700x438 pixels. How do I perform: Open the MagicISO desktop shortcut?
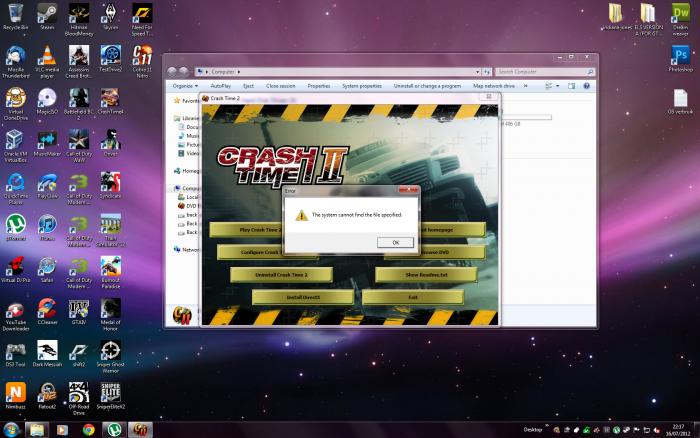click(x=47, y=101)
